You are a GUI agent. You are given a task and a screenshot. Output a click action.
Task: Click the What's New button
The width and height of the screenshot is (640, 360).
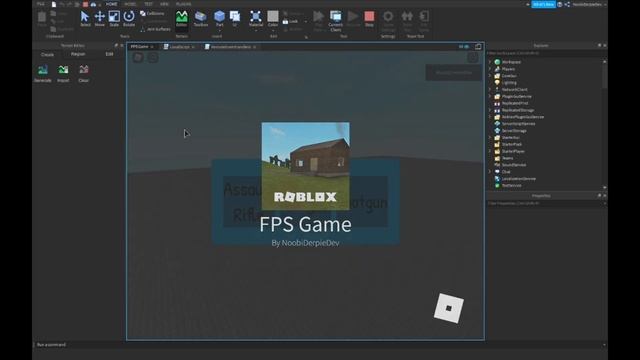click(x=543, y=4)
